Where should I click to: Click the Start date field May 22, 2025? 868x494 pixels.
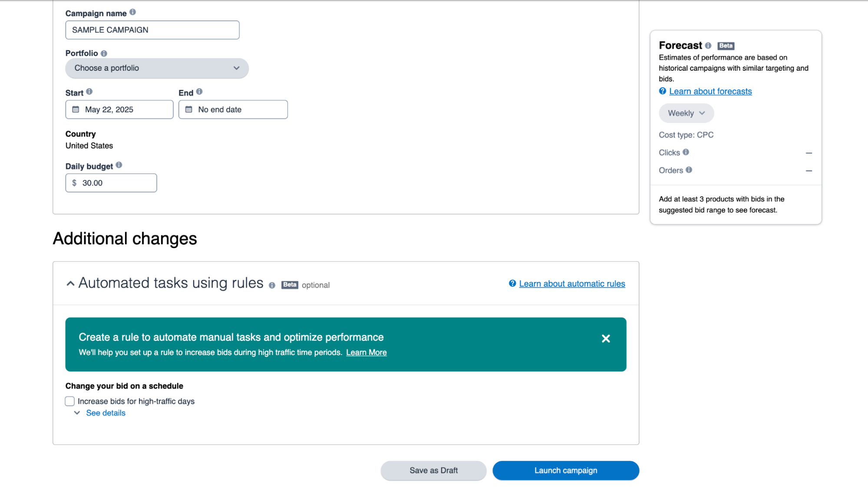pos(119,109)
